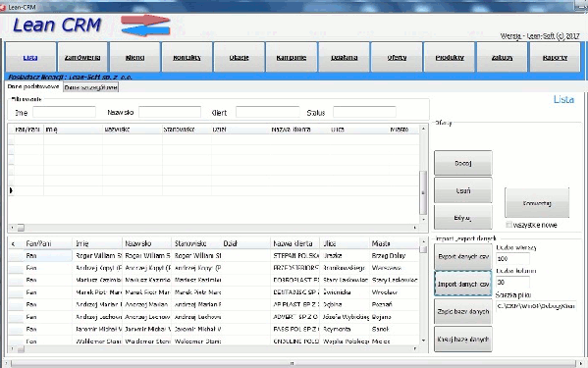Click the Dodaj button
Image resolution: width=588 pixels, height=368 pixels.
[x=463, y=163]
